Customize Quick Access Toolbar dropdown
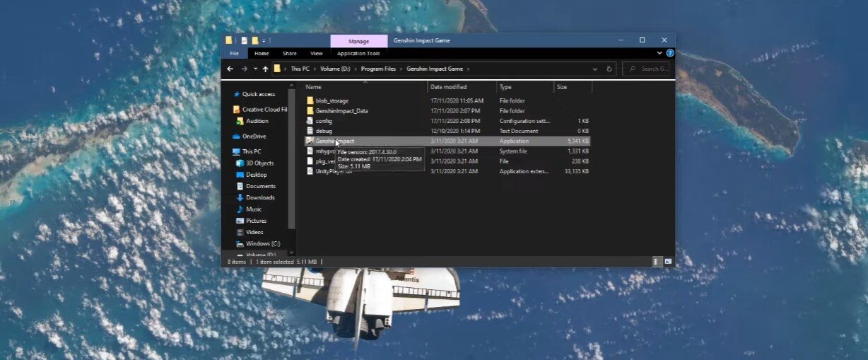868x360 pixels. tap(264, 41)
